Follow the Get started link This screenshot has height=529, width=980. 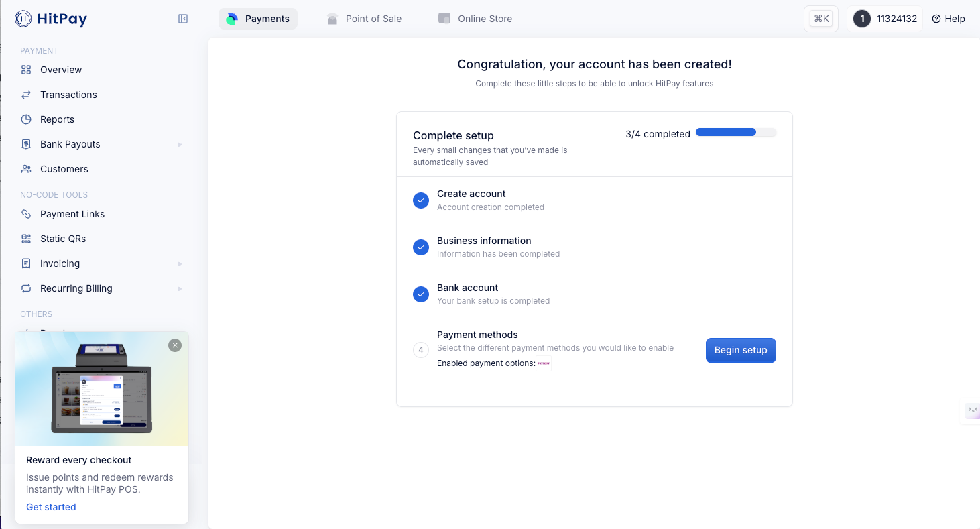(51, 507)
